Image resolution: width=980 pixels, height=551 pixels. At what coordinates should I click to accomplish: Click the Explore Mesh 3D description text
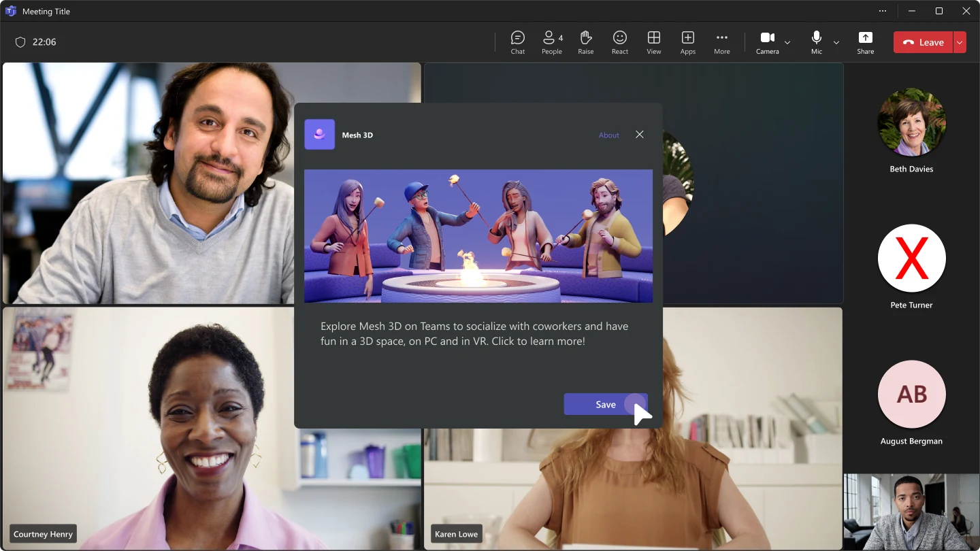point(474,333)
